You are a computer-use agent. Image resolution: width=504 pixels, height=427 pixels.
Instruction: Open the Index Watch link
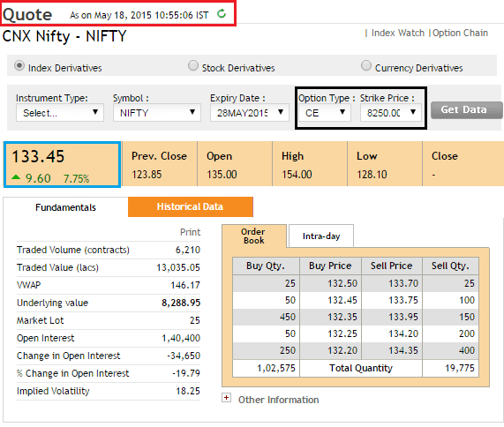click(398, 34)
